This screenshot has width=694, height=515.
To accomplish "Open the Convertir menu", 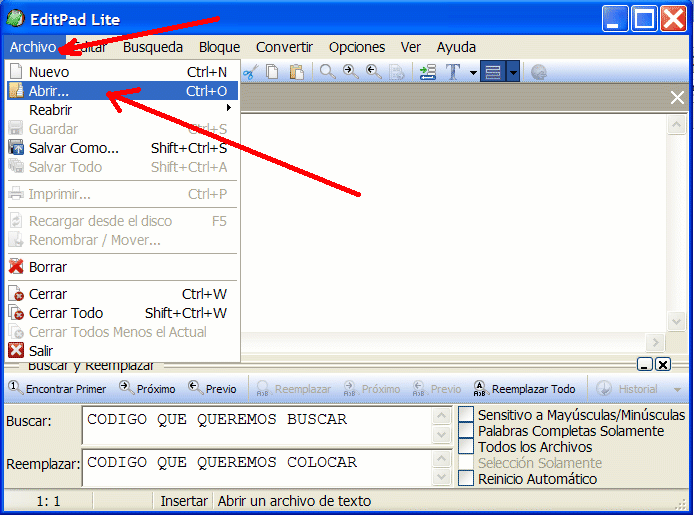I will point(284,47).
